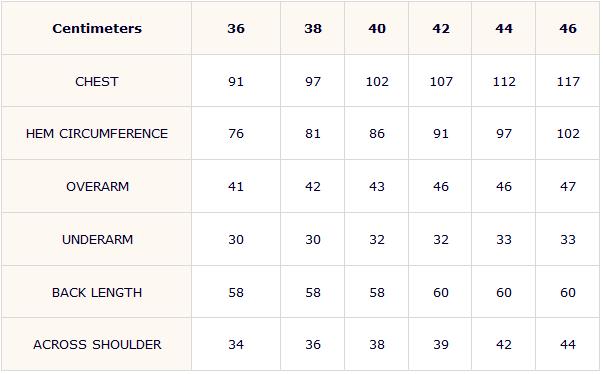
Task: Click the UNDERARM row label
Action: [x=97, y=240]
